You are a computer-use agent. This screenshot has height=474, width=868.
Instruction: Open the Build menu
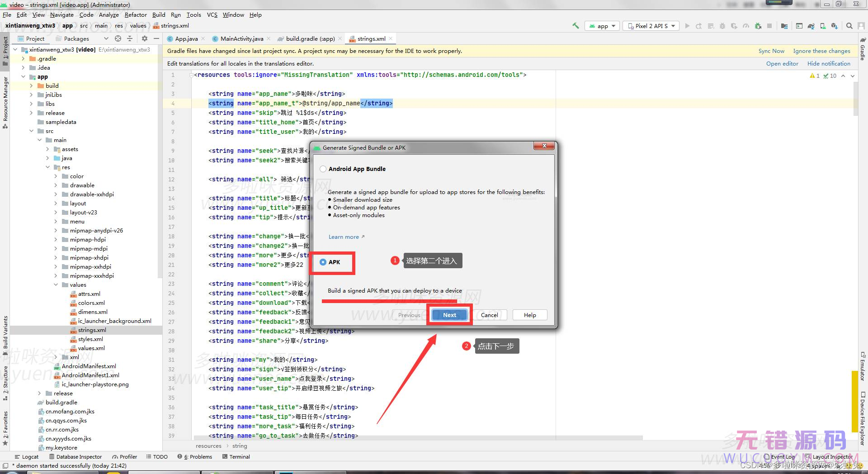tap(159, 14)
